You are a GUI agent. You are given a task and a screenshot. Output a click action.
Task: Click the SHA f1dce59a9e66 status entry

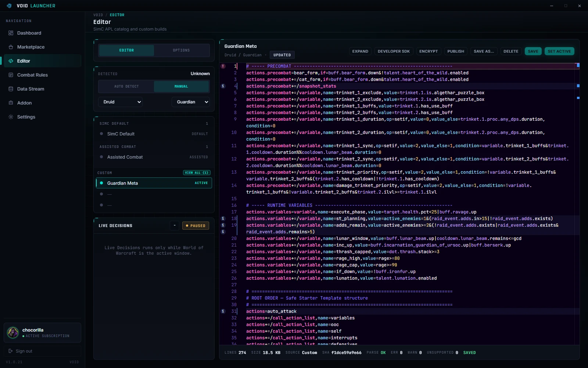click(x=342, y=353)
